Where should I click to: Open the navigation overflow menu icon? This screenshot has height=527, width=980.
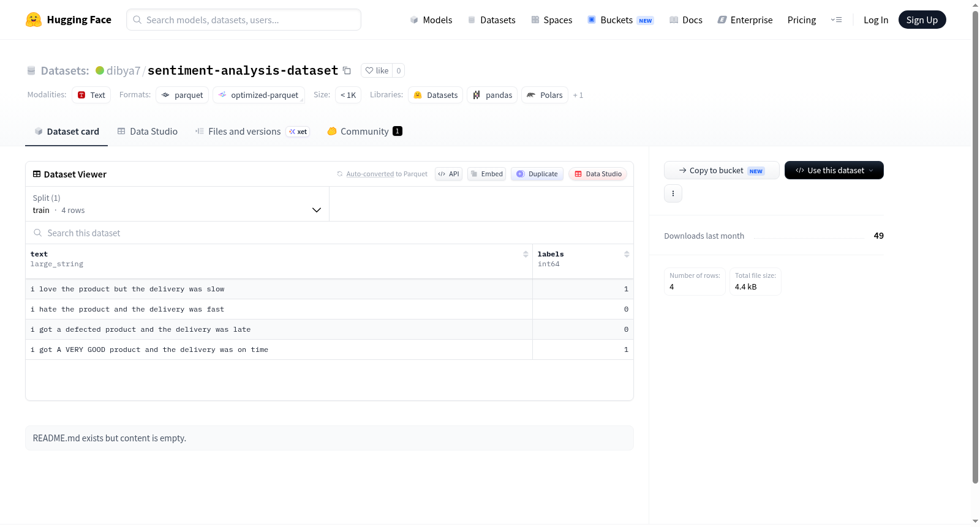click(x=836, y=20)
